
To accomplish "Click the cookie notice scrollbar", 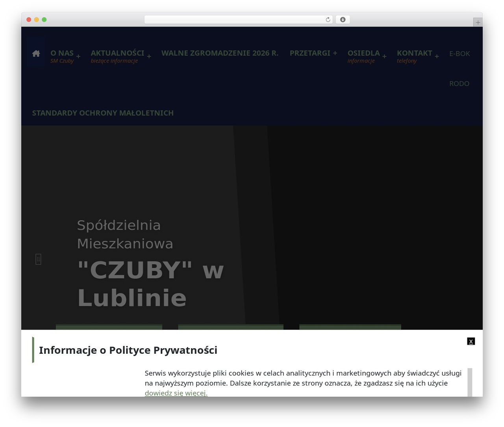I will pos(470,382).
